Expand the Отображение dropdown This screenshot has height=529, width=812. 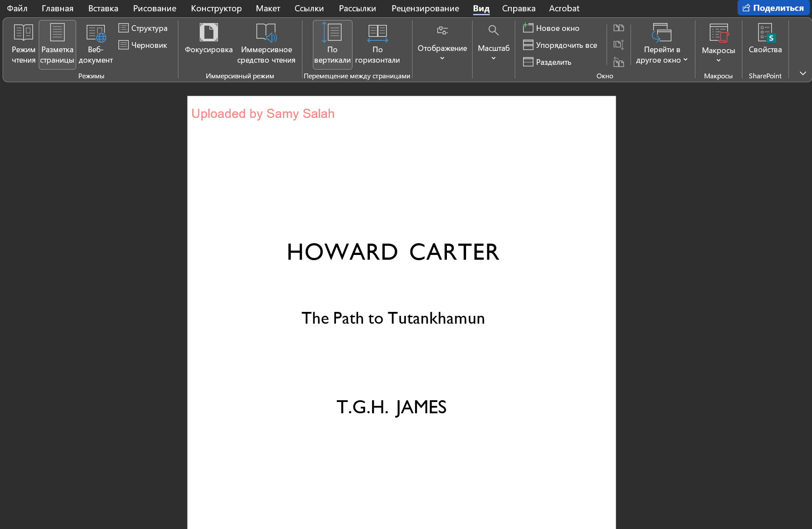pyautogui.click(x=442, y=43)
